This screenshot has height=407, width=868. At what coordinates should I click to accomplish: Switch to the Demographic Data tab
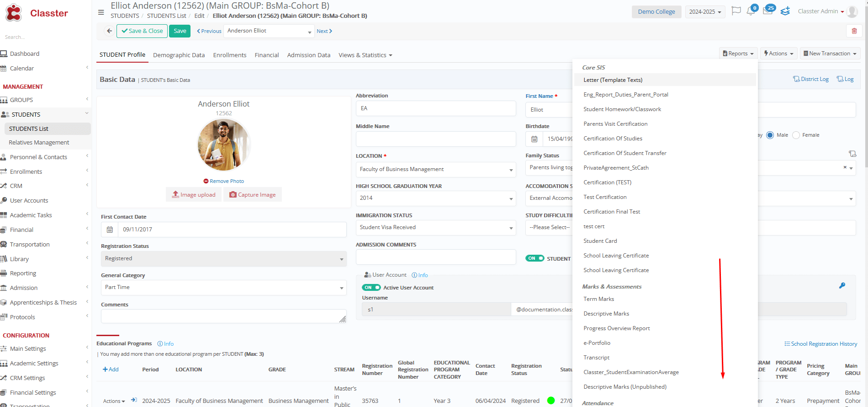pos(179,55)
